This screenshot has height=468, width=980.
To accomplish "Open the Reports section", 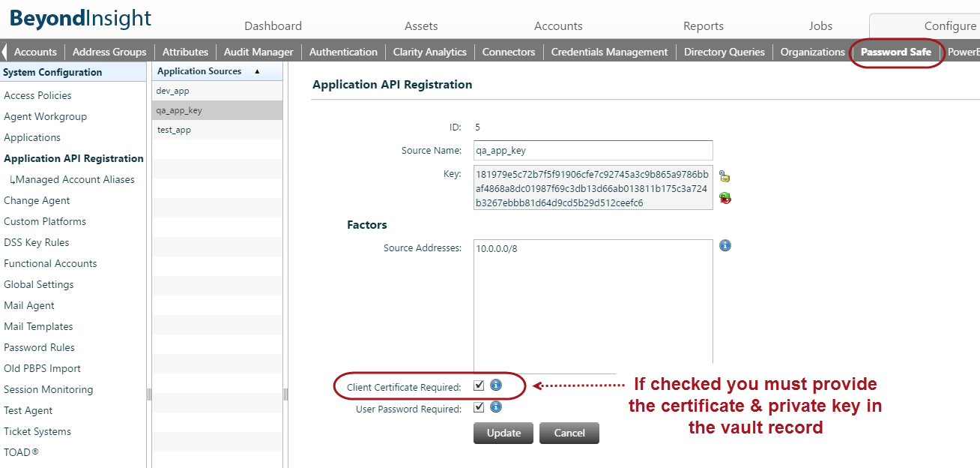I will (x=703, y=25).
